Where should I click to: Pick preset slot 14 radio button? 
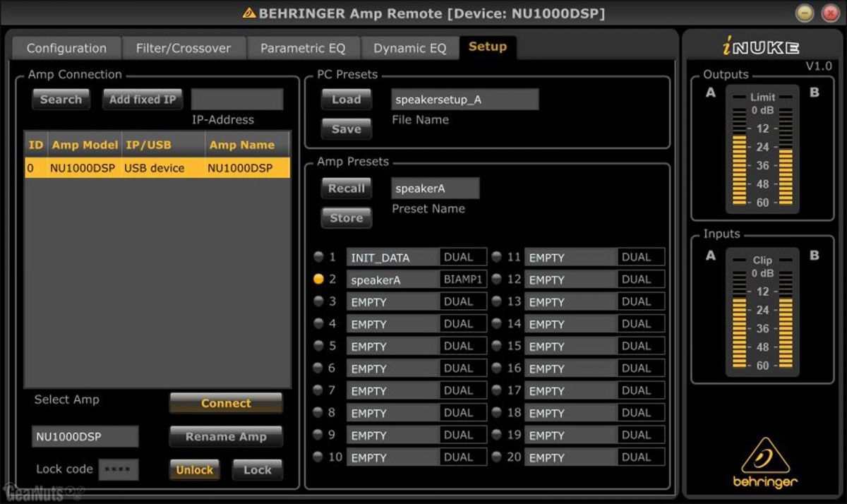pyautogui.click(x=497, y=323)
